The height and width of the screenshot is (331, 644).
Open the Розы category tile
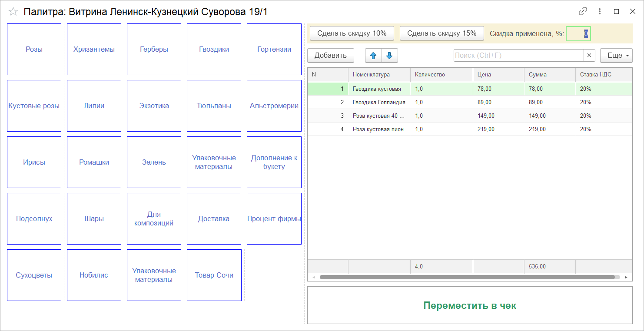coord(34,50)
